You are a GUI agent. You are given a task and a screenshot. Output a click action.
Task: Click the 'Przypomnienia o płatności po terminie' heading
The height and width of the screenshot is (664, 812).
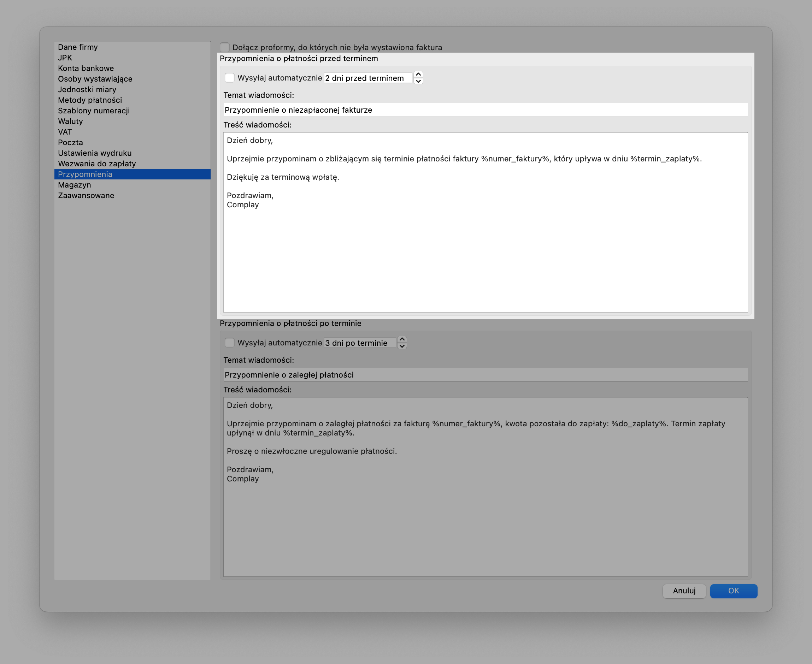click(290, 324)
